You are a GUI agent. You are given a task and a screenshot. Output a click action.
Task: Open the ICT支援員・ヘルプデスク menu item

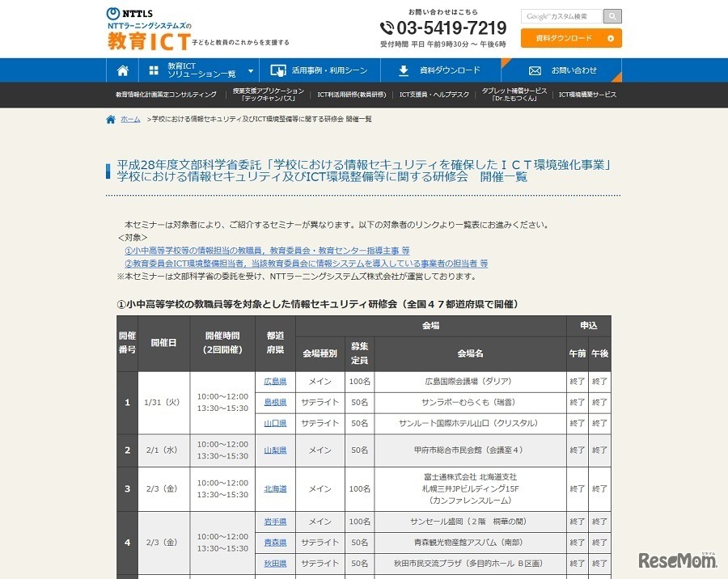(x=434, y=95)
